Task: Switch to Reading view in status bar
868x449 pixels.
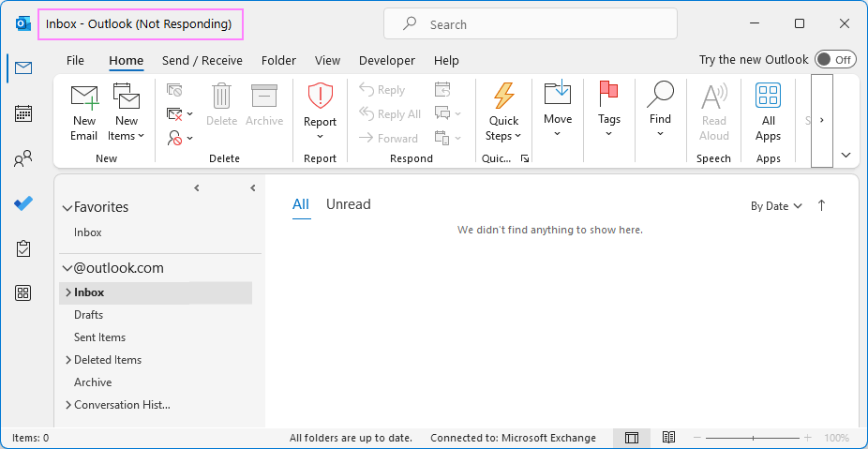Action: coord(668,438)
